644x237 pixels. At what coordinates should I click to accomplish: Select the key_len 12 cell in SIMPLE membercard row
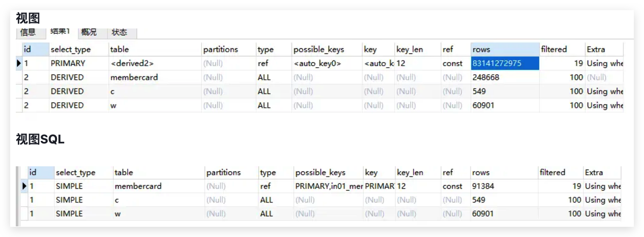[x=418, y=186]
